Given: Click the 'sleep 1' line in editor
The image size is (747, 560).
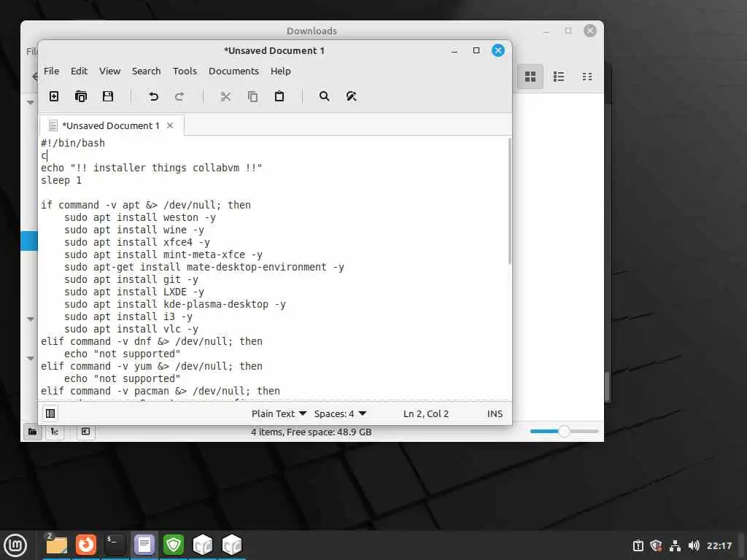Looking at the screenshot, I should 61,180.
